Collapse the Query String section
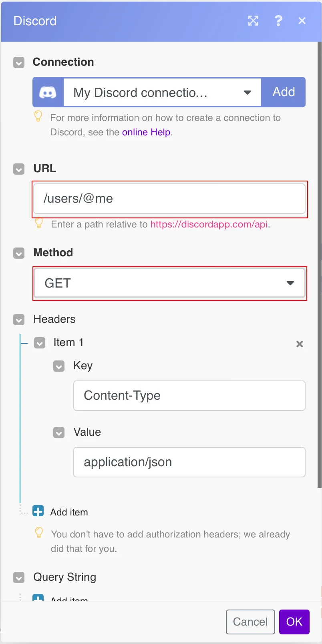Viewport: 322px width, 644px height. point(19,578)
